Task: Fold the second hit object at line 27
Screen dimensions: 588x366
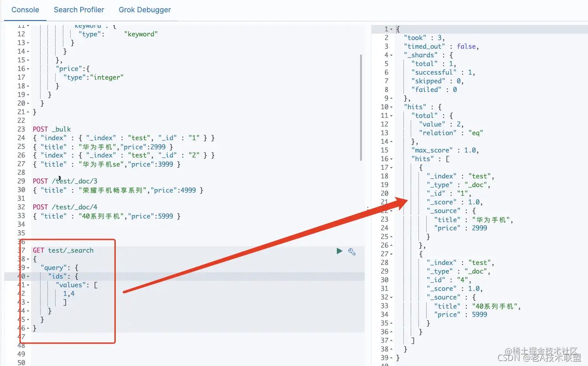Action: [x=392, y=254]
